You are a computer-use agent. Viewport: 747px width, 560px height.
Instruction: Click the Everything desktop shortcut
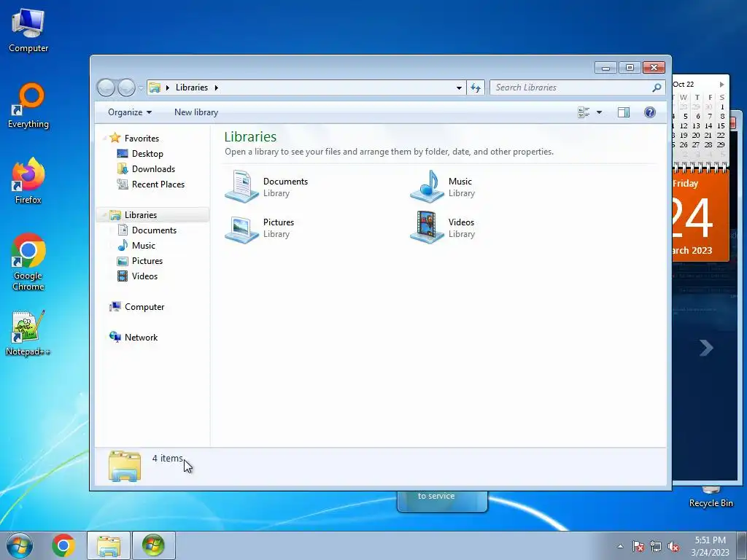[x=28, y=106]
